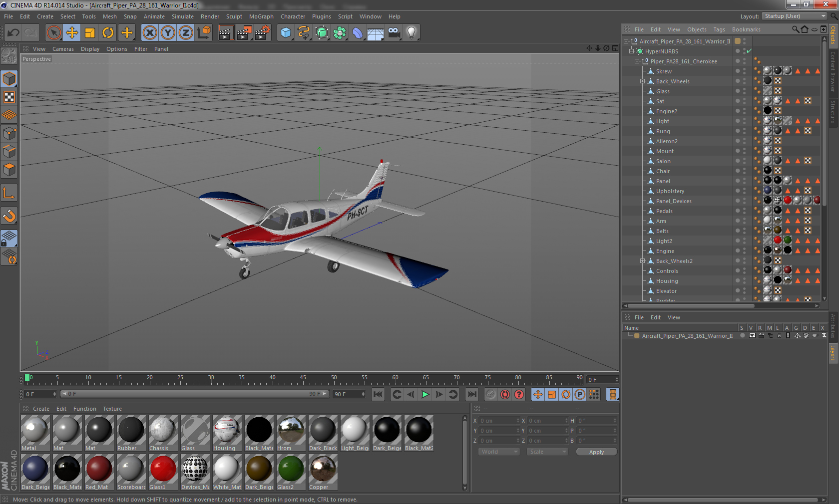Open the spline pen tools

pyautogui.click(x=304, y=33)
